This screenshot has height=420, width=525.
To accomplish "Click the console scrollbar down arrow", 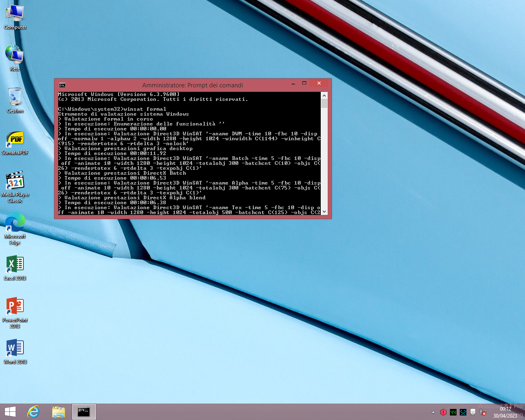I will point(324,212).
